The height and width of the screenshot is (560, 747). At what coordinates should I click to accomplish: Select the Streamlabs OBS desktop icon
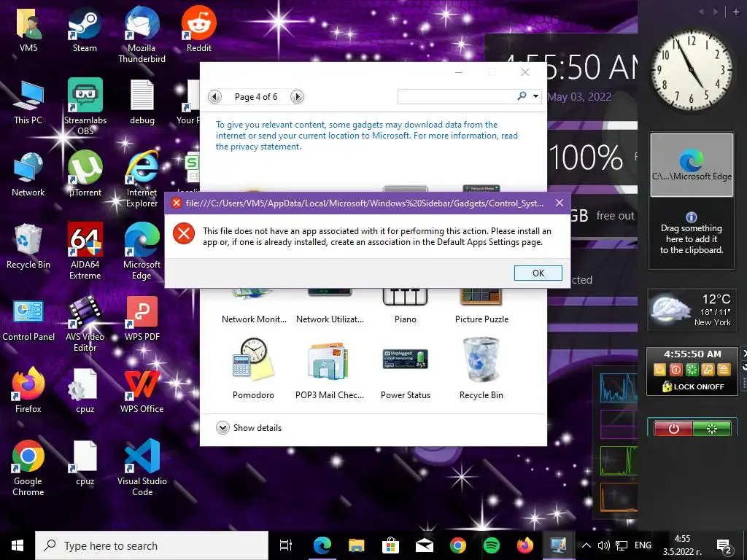pos(85,106)
